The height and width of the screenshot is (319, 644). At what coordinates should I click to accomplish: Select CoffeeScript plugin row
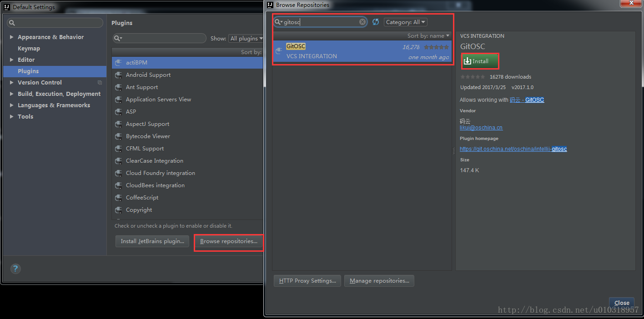click(187, 198)
